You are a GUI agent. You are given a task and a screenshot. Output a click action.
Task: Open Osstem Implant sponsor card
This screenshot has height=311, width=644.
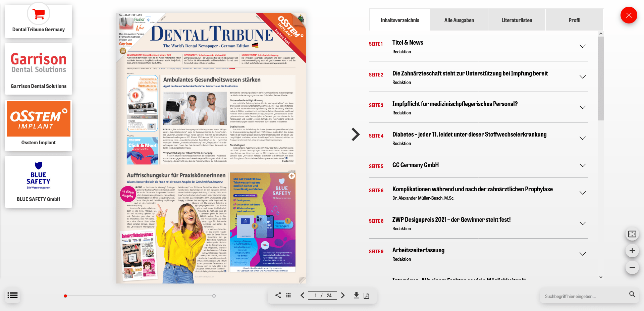pos(39,125)
